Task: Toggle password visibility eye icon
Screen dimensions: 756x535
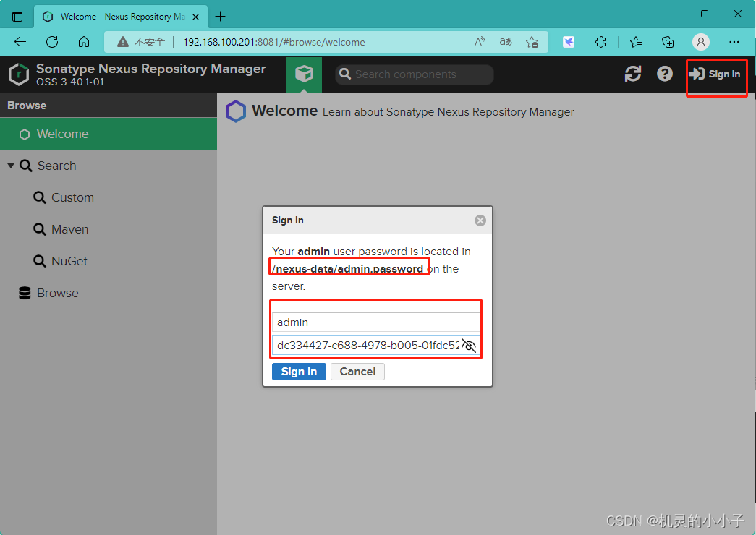Action: 469,346
